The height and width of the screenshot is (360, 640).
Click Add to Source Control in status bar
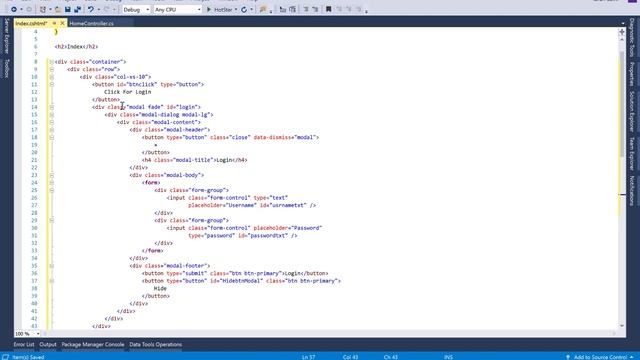600,357
